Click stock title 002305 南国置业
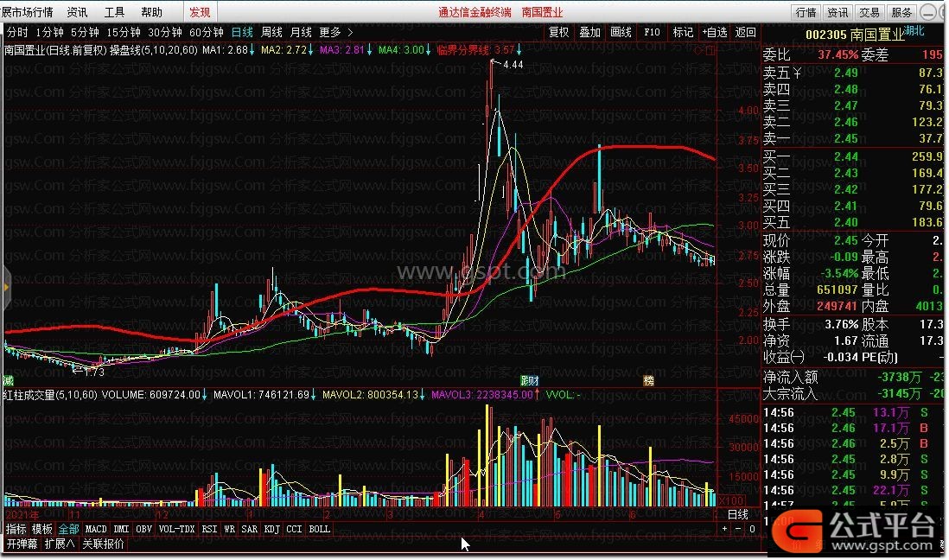 point(854,35)
